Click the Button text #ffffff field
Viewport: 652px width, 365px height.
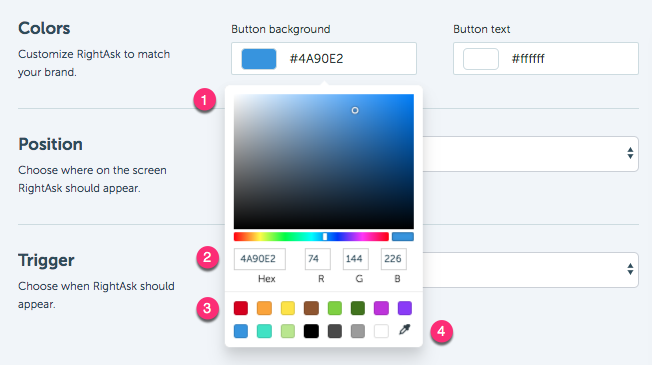click(546, 59)
